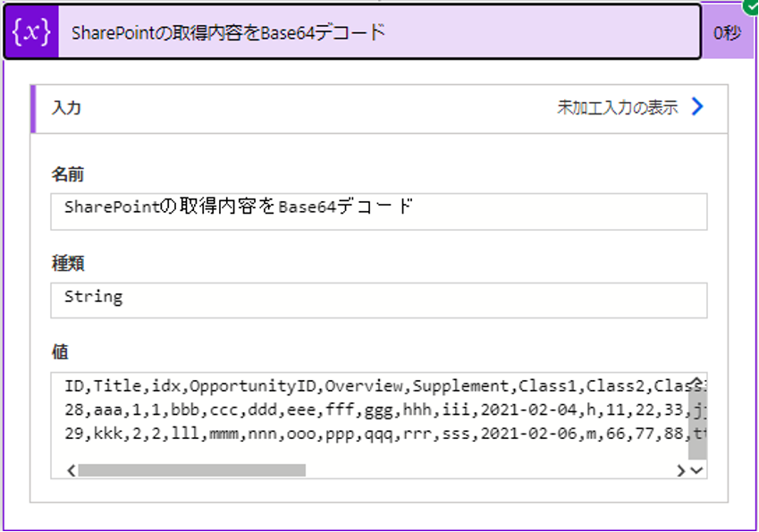Click the blue chevron beside 未加工入力の表示

(x=697, y=107)
